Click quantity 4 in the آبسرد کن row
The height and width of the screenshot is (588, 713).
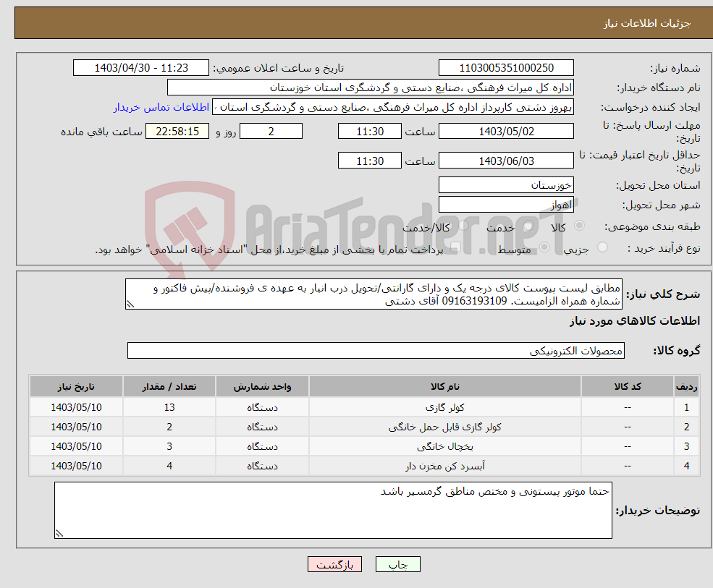[169, 466]
